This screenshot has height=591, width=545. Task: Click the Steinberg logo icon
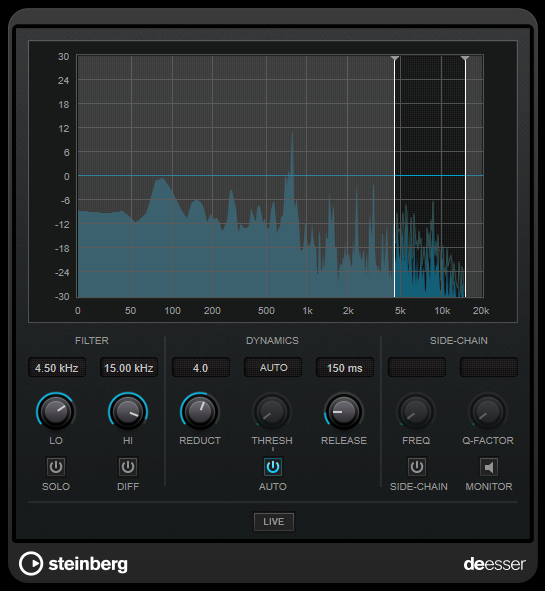tap(31, 563)
